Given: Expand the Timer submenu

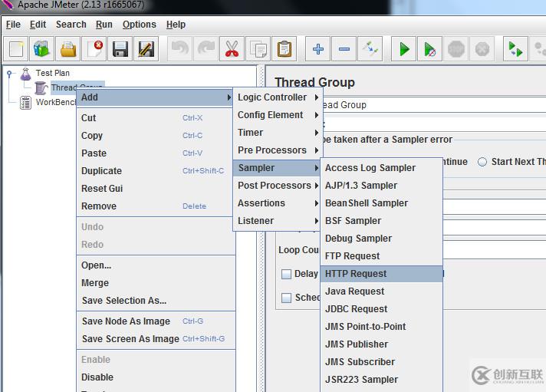Looking at the screenshot, I should [x=278, y=133].
